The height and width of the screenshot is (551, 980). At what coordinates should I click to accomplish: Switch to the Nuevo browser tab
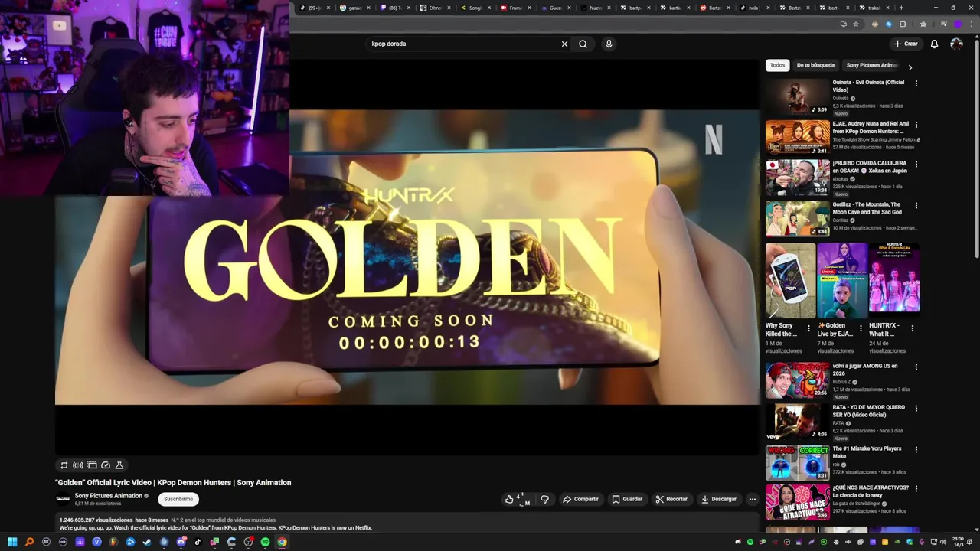click(x=596, y=8)
